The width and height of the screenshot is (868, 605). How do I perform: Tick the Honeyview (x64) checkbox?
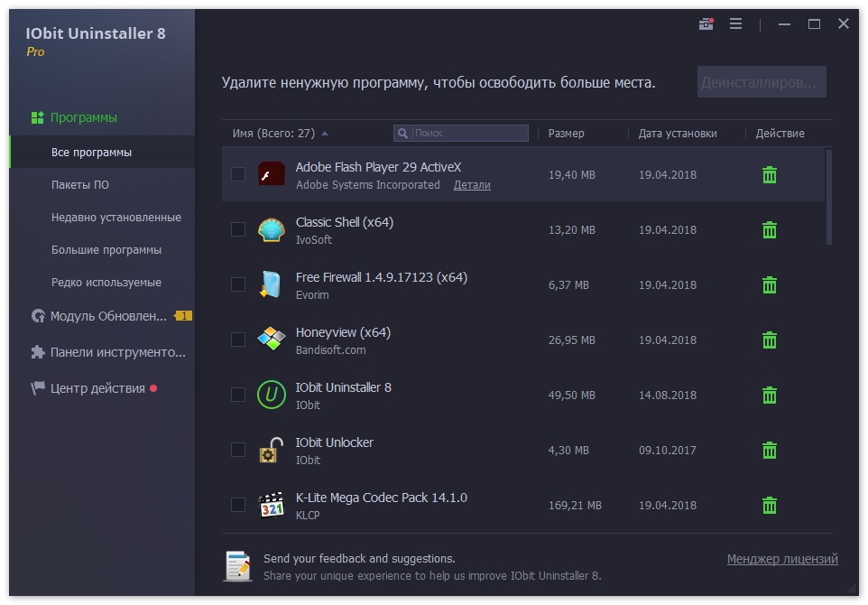[238, 340]
